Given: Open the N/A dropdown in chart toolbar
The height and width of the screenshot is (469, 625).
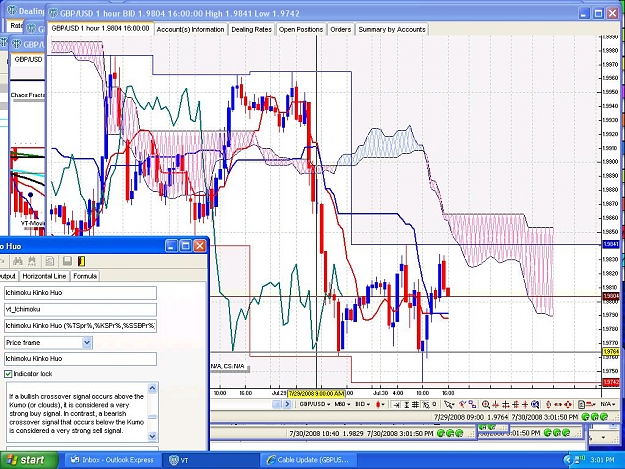Looking at the screenshot, I should (x=607, y=404).
